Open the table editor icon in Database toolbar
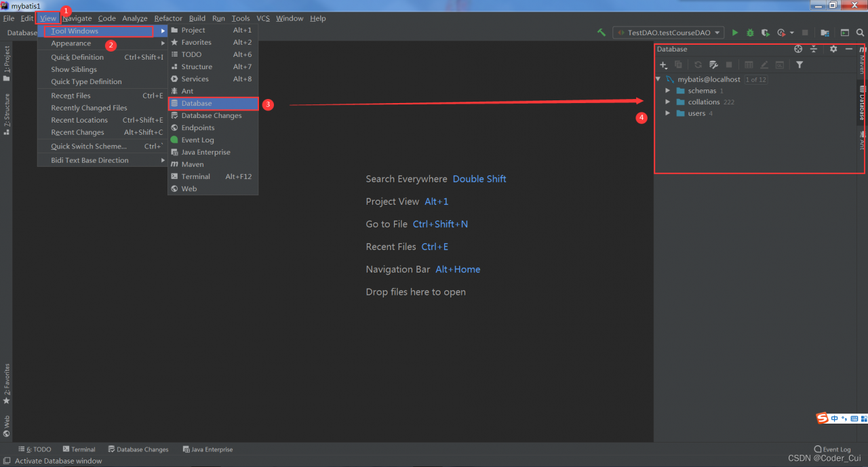Screen dimensions: 868x467 click(x=749, y=65)
